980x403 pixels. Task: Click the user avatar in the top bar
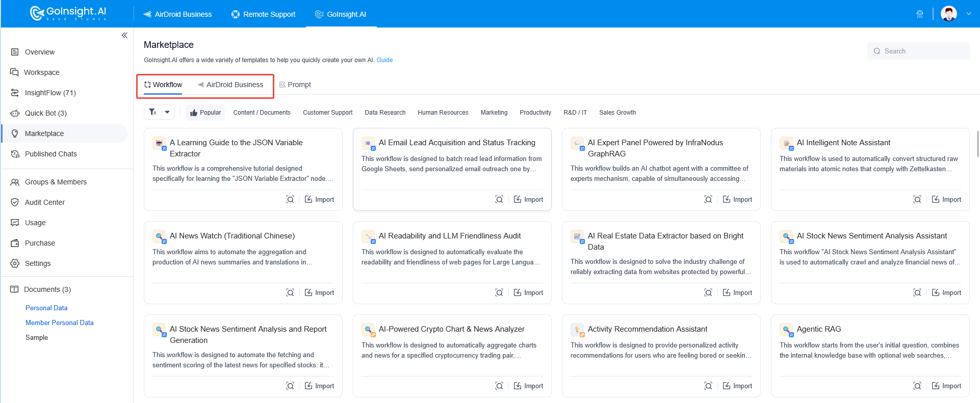(949, 14)
